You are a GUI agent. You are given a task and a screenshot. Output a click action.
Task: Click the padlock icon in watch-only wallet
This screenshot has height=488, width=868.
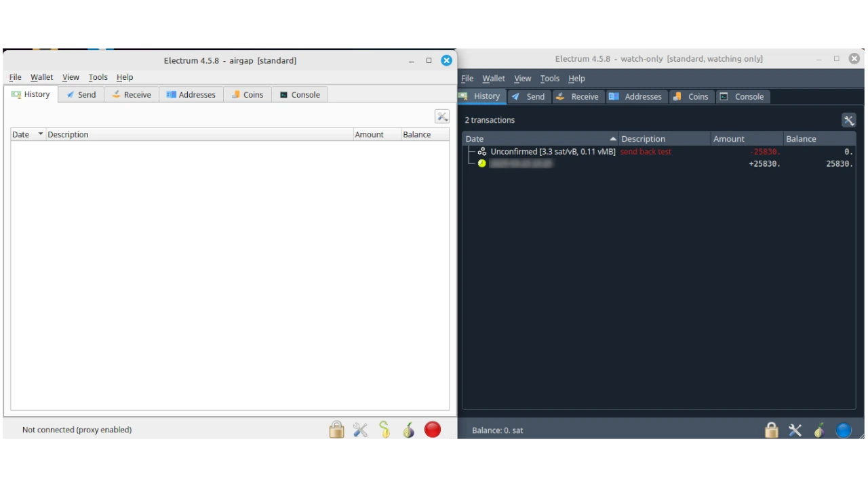coord(771,430)
